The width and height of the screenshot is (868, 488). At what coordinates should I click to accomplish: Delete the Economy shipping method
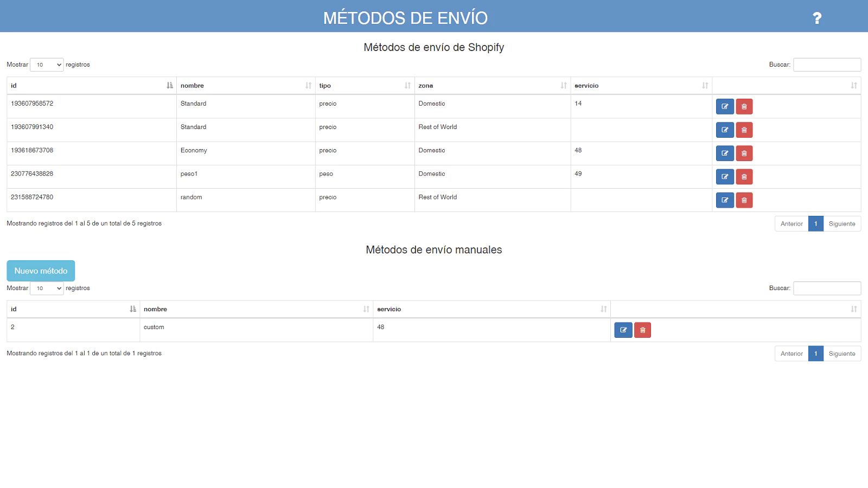744,153
